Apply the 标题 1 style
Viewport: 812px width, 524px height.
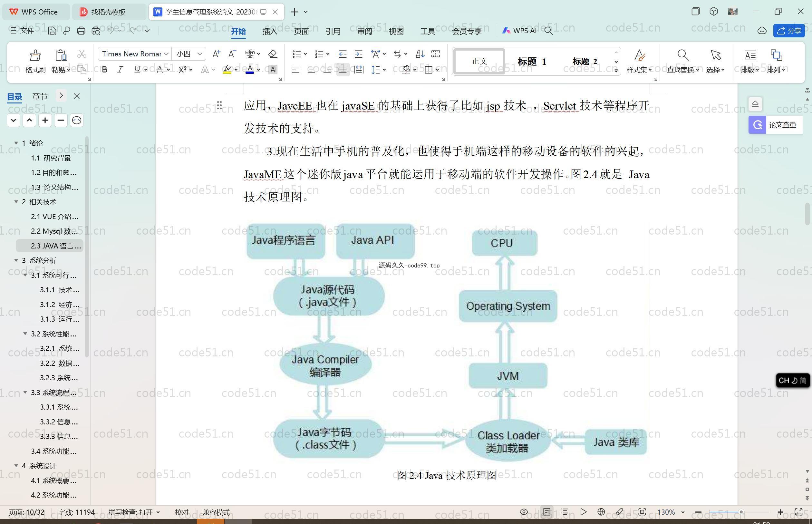tap(532, 61)
